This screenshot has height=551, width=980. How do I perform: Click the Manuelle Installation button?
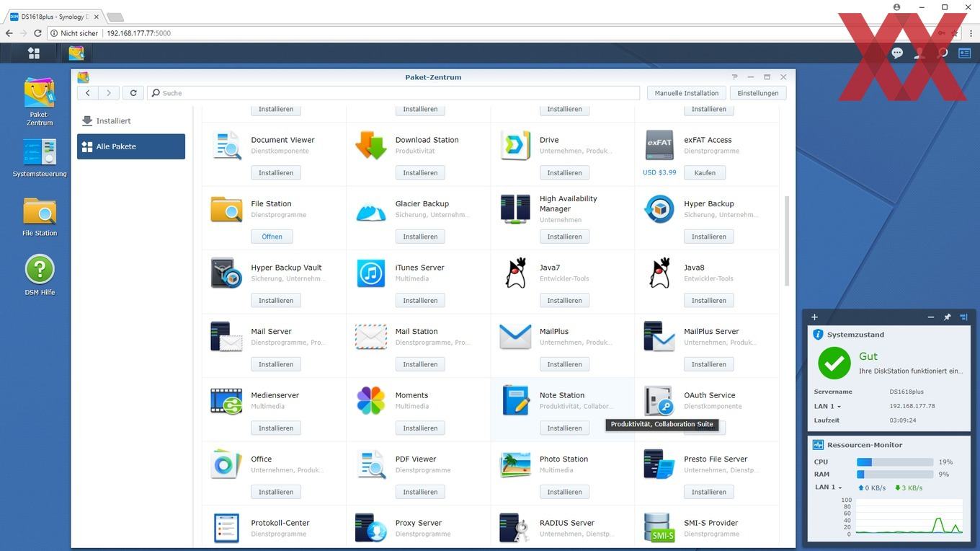[x=687, y=93]
